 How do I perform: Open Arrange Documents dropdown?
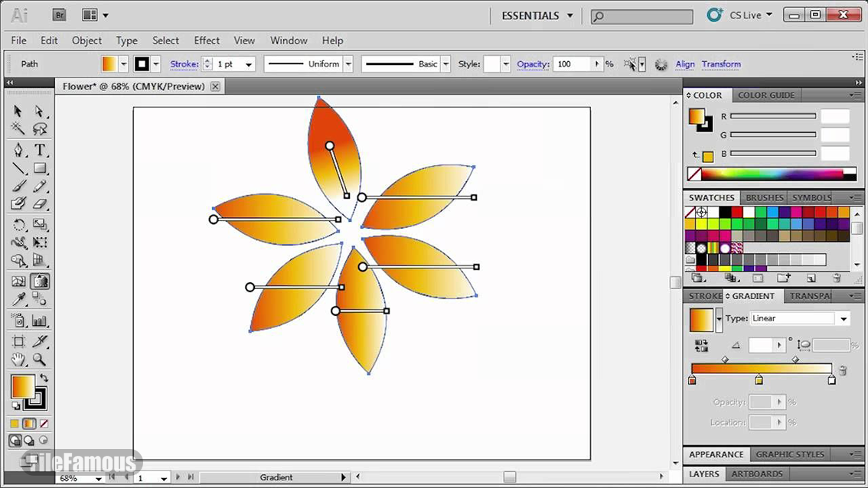[x=95, y=15]
